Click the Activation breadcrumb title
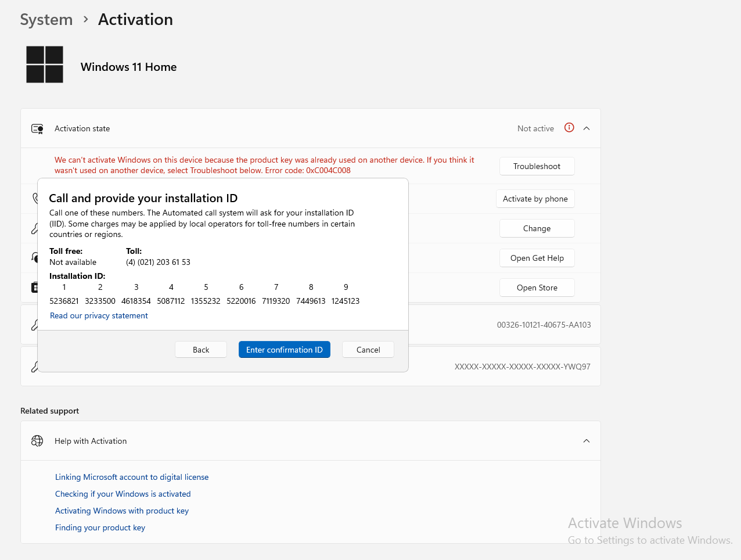This screenshot has width=741, height=560. click(x=135, y=20)
